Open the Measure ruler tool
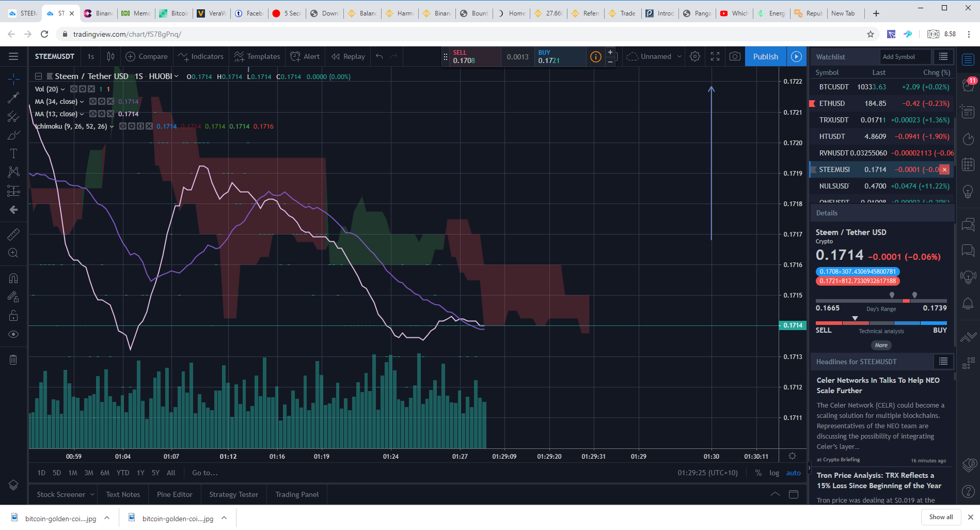This screenshot has height=530, width=980. (13, 235)
